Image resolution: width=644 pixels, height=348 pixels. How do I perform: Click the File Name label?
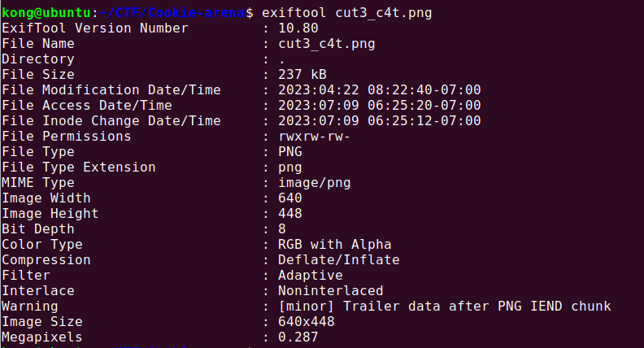tap(38, 44)
